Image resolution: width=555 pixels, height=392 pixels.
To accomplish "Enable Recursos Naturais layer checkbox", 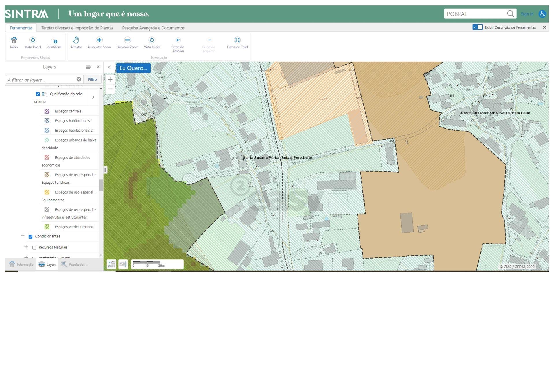I will pos(34,248).
